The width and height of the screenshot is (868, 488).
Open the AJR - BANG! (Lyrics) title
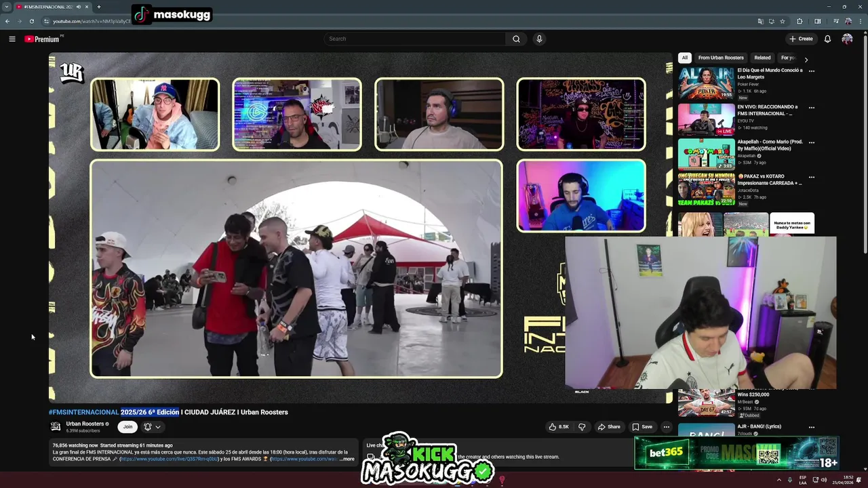tap(759, 426)
